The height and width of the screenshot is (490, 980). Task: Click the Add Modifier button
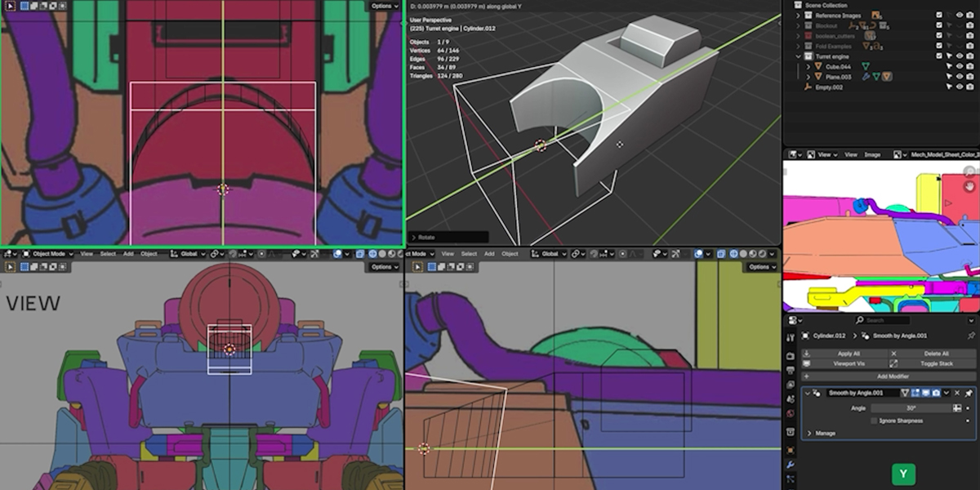[x=889, y=376]
